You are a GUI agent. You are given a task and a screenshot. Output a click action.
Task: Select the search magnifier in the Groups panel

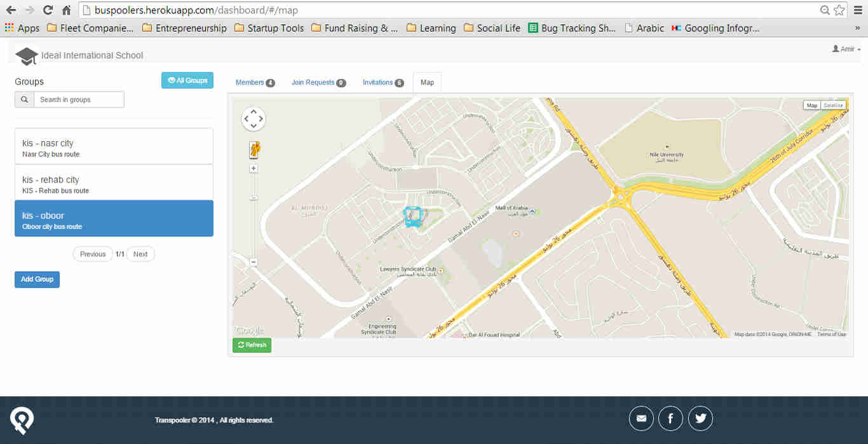[24, 99]
